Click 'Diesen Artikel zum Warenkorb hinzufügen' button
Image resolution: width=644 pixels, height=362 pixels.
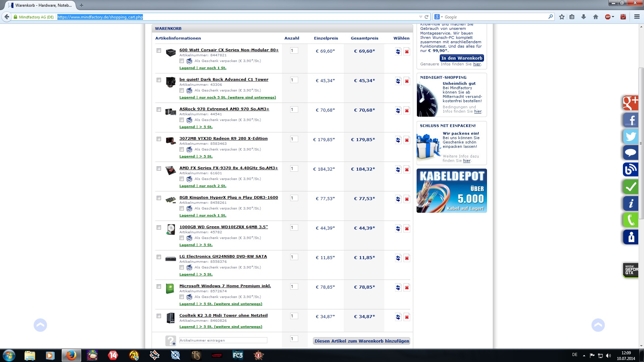tap(362, 341)
